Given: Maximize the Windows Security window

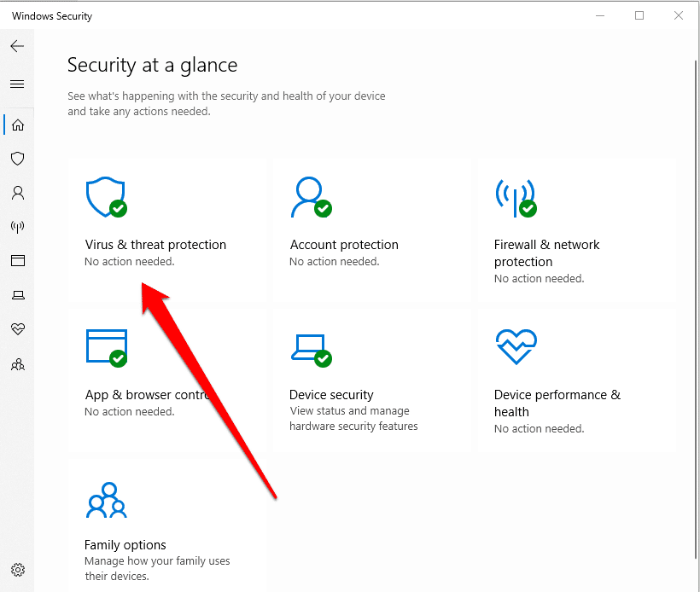Looking at the screenshot, I should point(639,15).
